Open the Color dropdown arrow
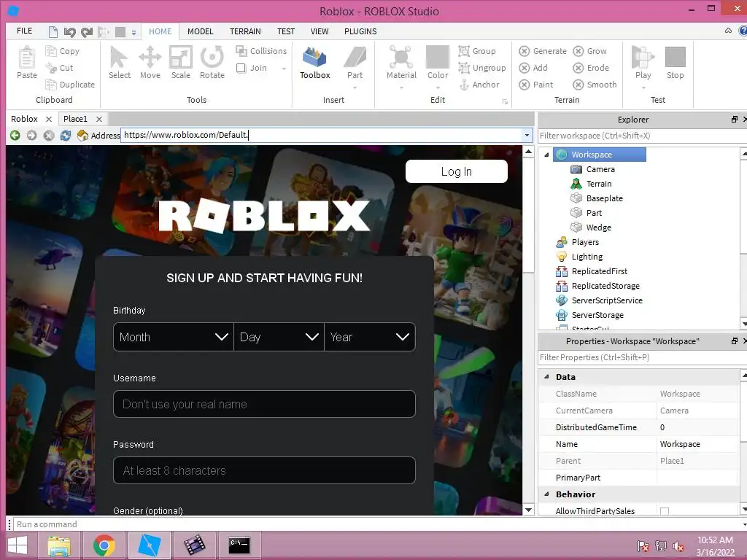747x560 pixels. 438,87
